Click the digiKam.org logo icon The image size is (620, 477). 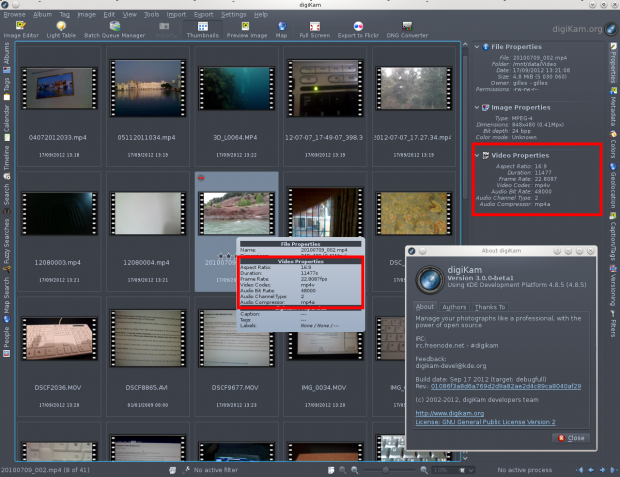(611, 29)
